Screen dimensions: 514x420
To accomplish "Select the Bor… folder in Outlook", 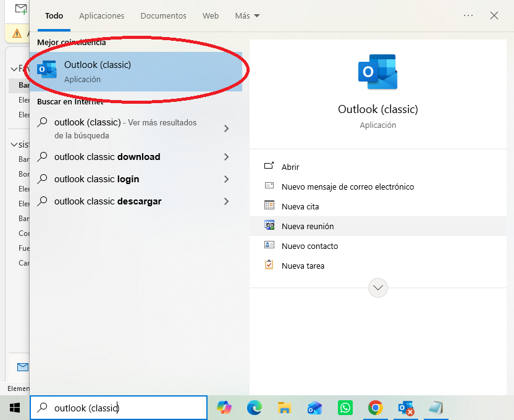I will pyautogui.click(x=23, y=174).
